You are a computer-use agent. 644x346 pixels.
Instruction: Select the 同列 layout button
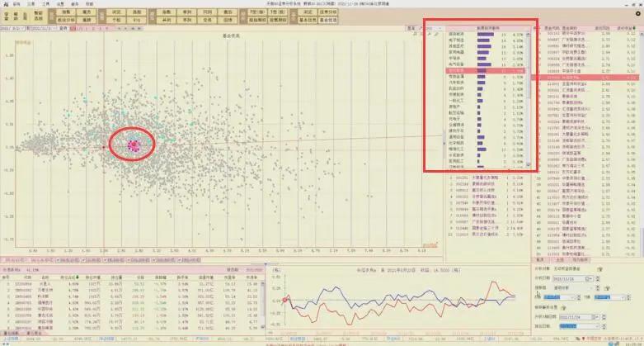pyautogui.click(x=208, y=12)
